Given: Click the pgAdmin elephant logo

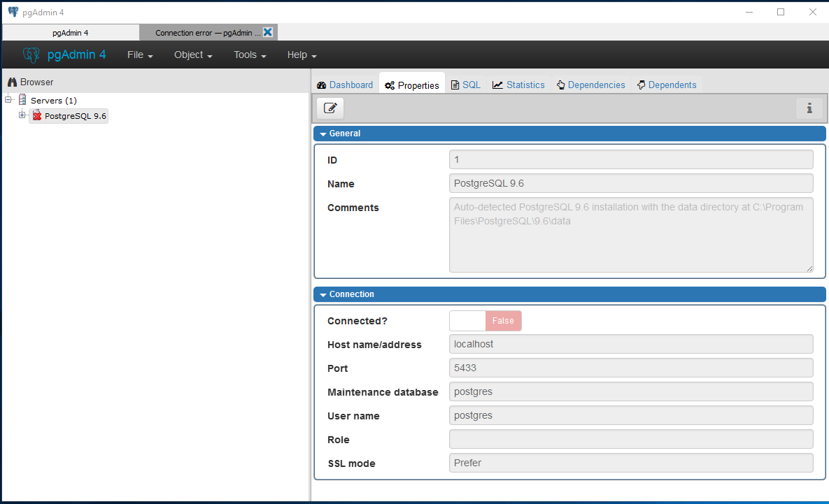Looking at the screenshot, I should click(x=31, y=55).
